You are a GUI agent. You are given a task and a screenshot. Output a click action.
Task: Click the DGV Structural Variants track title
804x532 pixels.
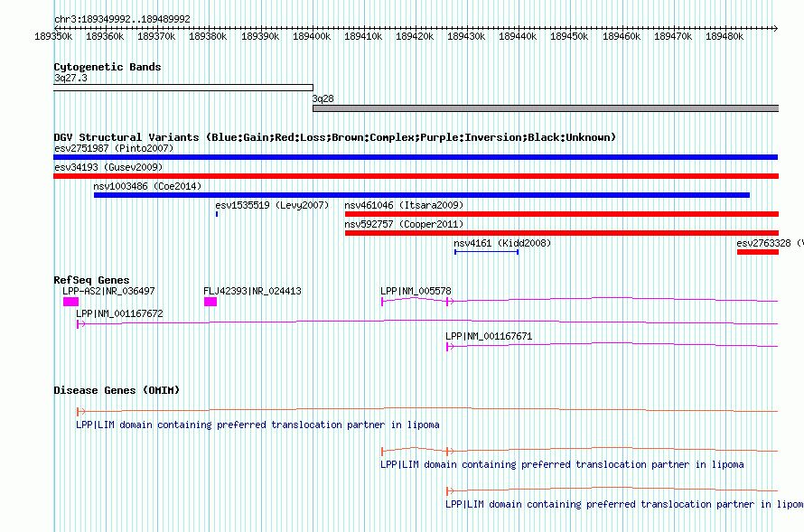[x=335, y=137]
